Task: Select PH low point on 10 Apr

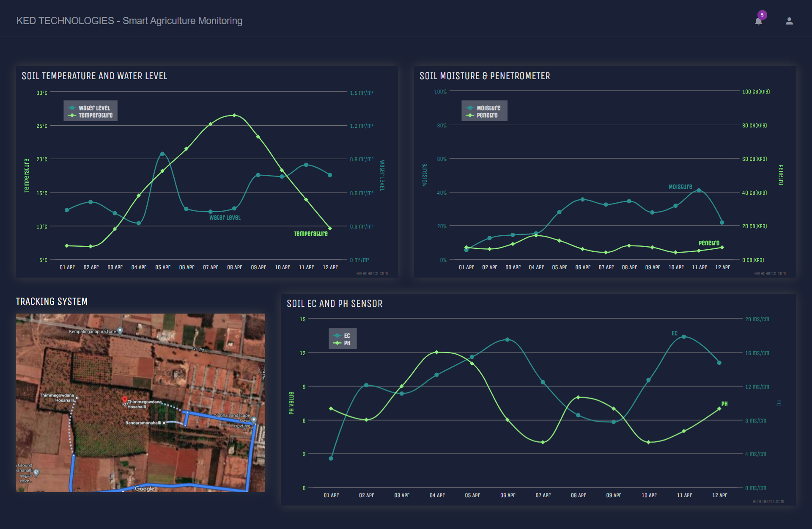Action: pos(649,442)
